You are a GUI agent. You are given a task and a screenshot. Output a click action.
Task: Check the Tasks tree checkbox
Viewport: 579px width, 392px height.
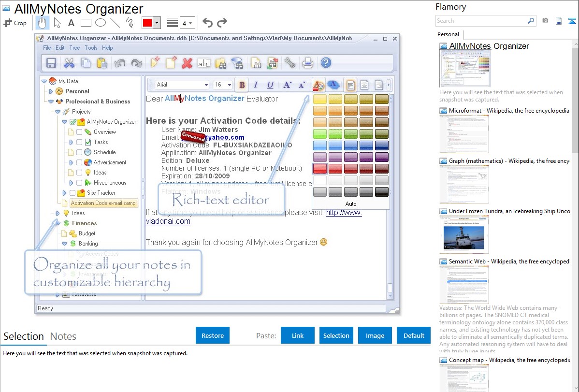point(79,142)
